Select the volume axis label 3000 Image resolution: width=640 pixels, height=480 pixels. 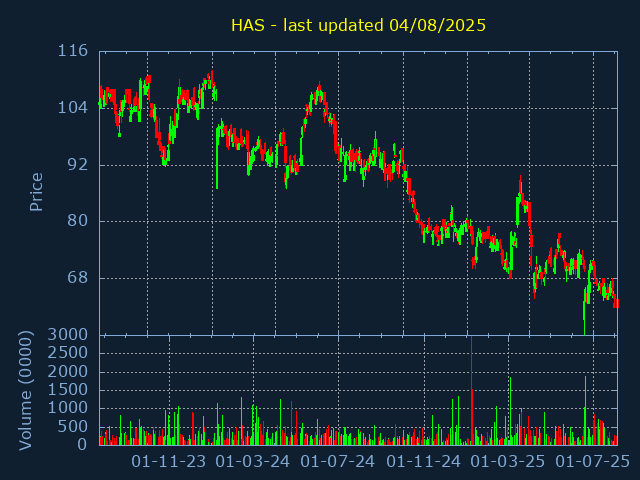68,335
